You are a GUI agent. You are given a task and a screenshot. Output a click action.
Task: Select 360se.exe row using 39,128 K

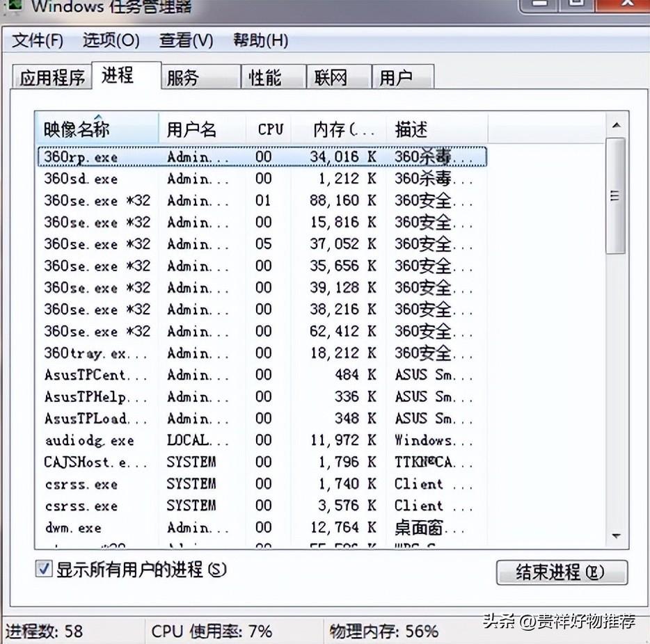[x=262, y=287]
